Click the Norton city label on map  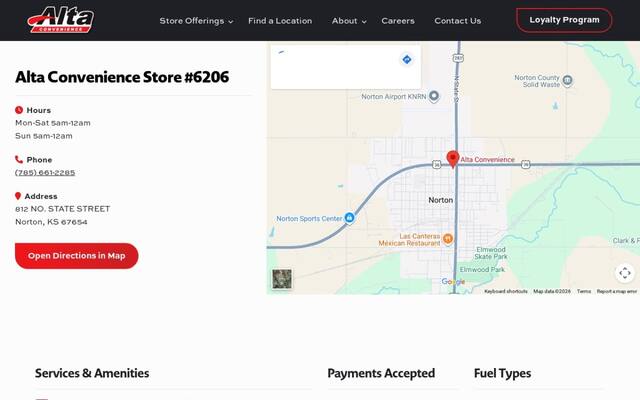[x=440, y=200]
